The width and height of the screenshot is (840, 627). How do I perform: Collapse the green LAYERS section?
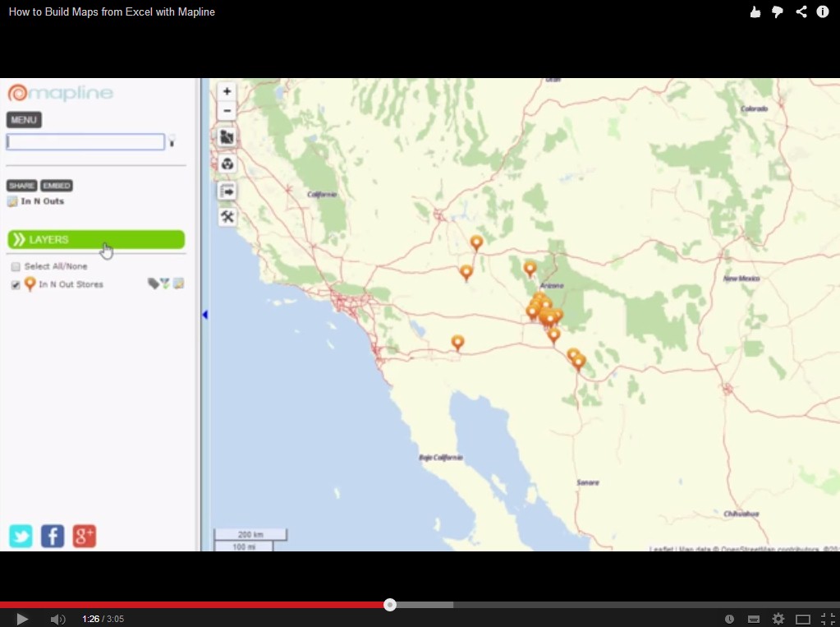tap(96, 239)
